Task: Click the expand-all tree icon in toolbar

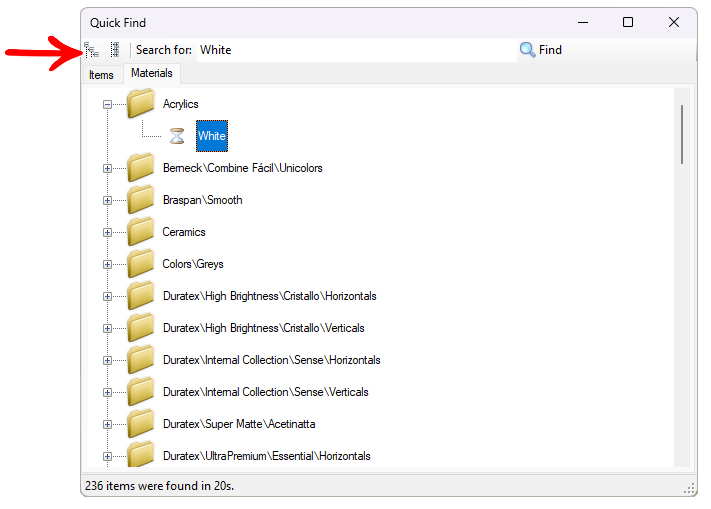Action: (92, 50)
